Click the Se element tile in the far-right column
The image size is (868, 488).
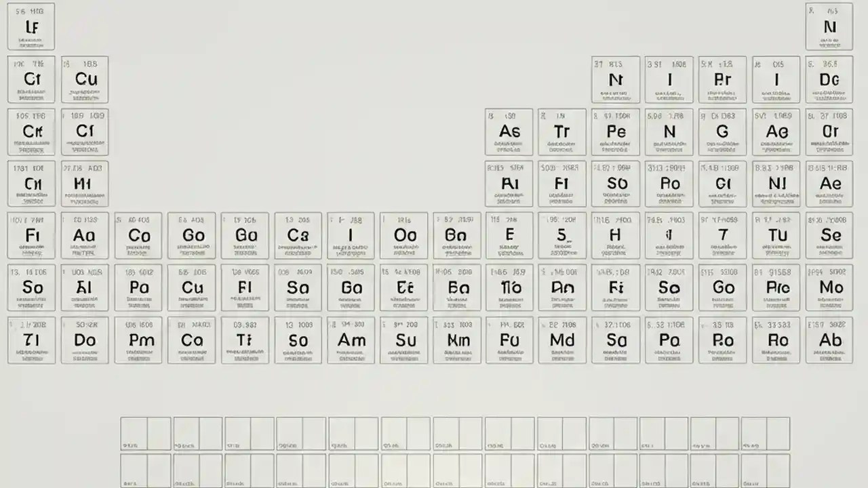point(830,236)
